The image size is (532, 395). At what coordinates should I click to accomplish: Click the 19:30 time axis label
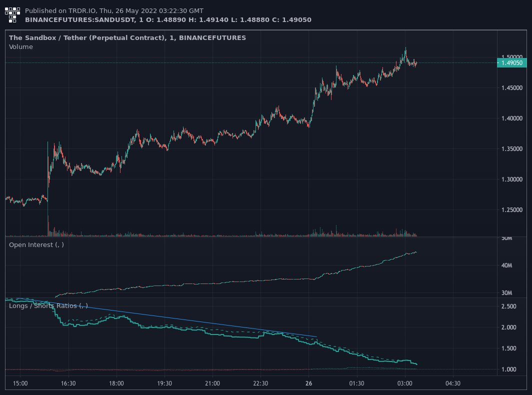(x=164, y=383)
